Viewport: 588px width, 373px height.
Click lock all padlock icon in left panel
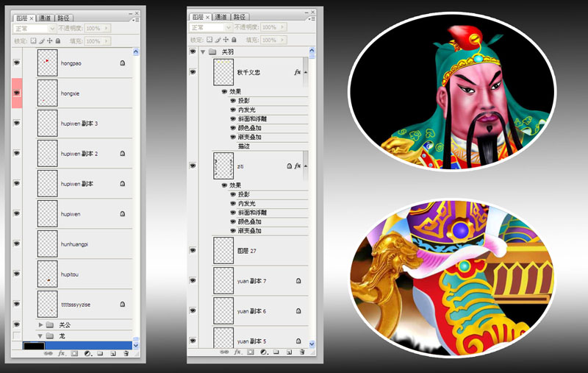(x=58, y=40)
